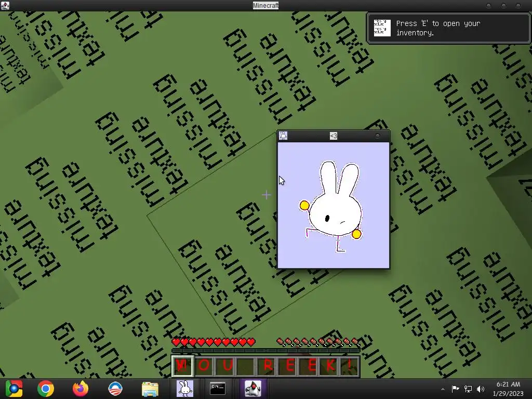Open the Action Center flag icon

pos(455,389)
